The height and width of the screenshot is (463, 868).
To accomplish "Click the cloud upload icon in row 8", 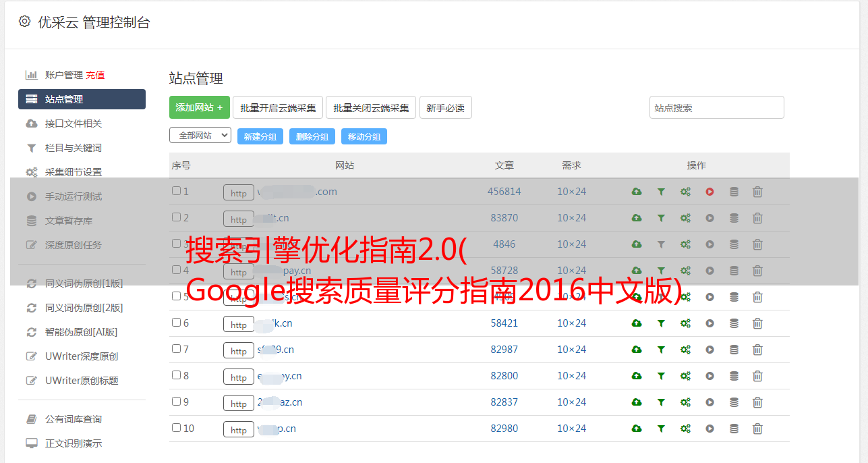I will (x=637, y=376).
